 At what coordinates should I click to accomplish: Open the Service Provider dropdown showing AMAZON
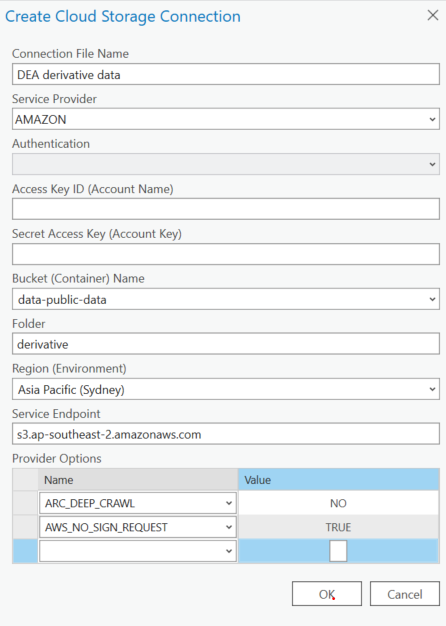coord(226,119)
